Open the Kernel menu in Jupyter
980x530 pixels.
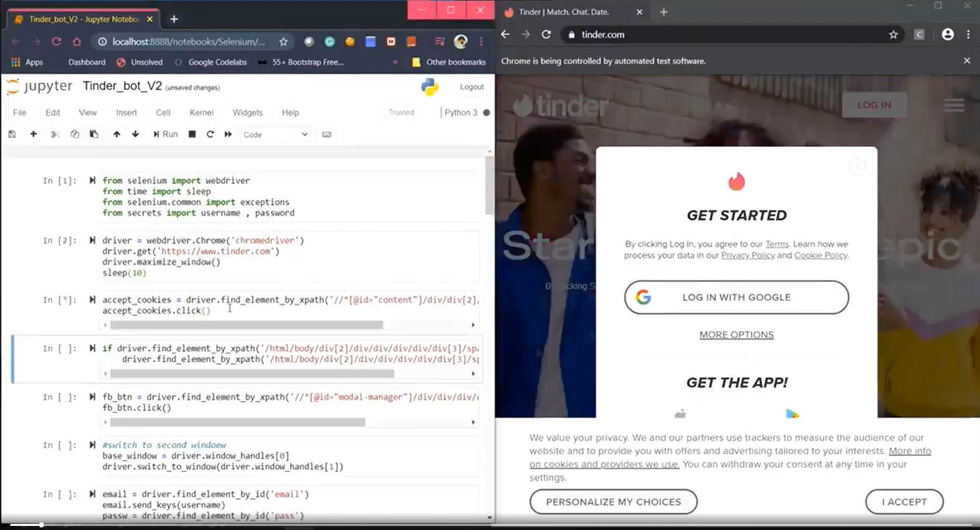[x=202, y=113]
